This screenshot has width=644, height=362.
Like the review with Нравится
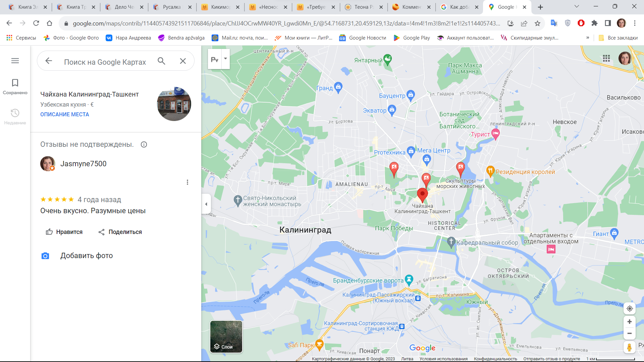tap(64, 232)
